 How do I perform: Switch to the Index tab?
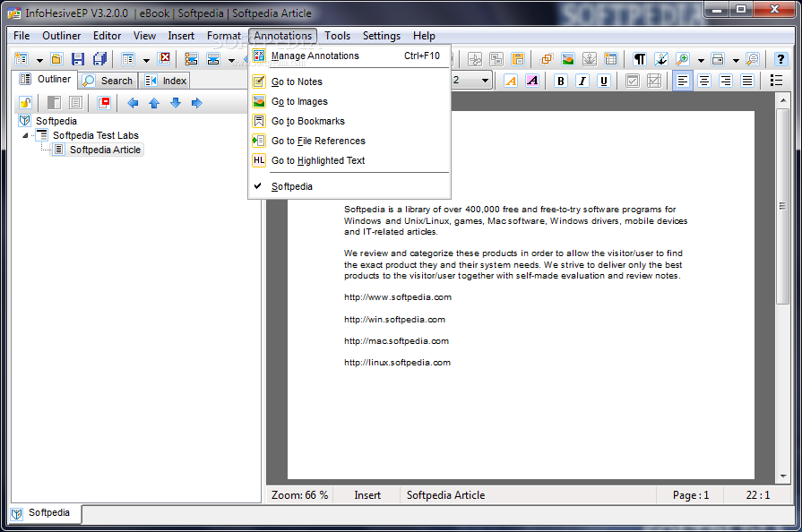point(165,81)
